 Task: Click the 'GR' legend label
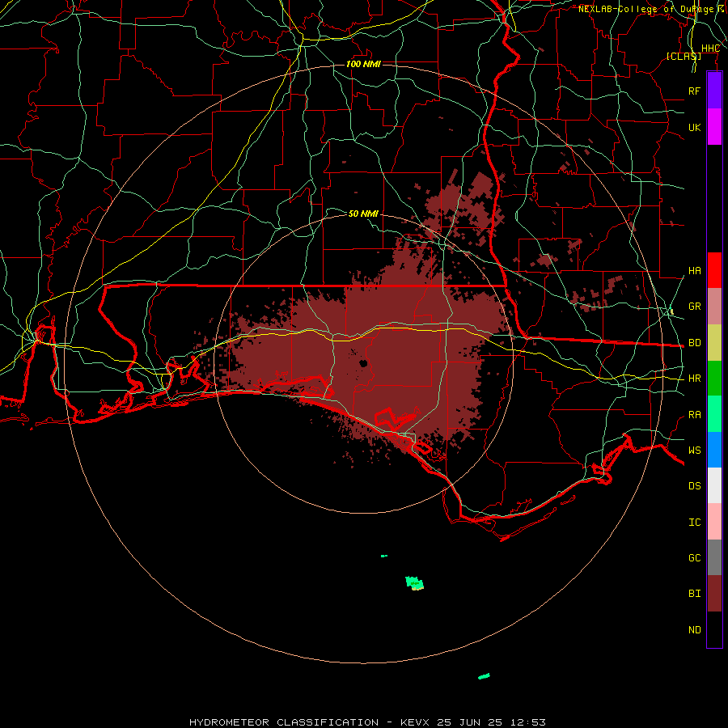694,307
